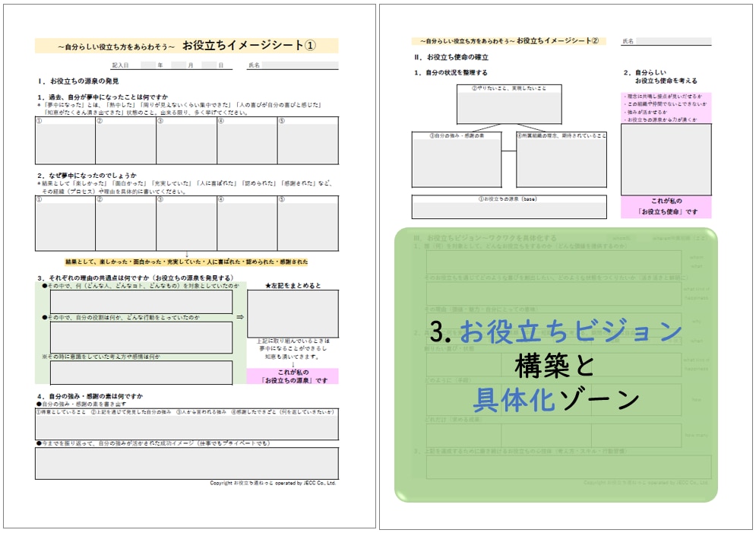Click the 氏名 name field on sheet ①
Screen dimensions: 756x533
pyautogui.click(x=300, y=65)
